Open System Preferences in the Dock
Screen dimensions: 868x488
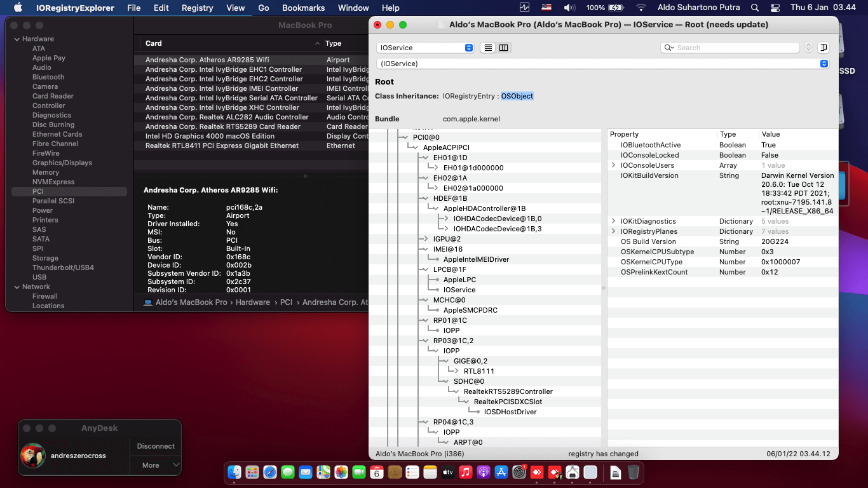(519, 472)
